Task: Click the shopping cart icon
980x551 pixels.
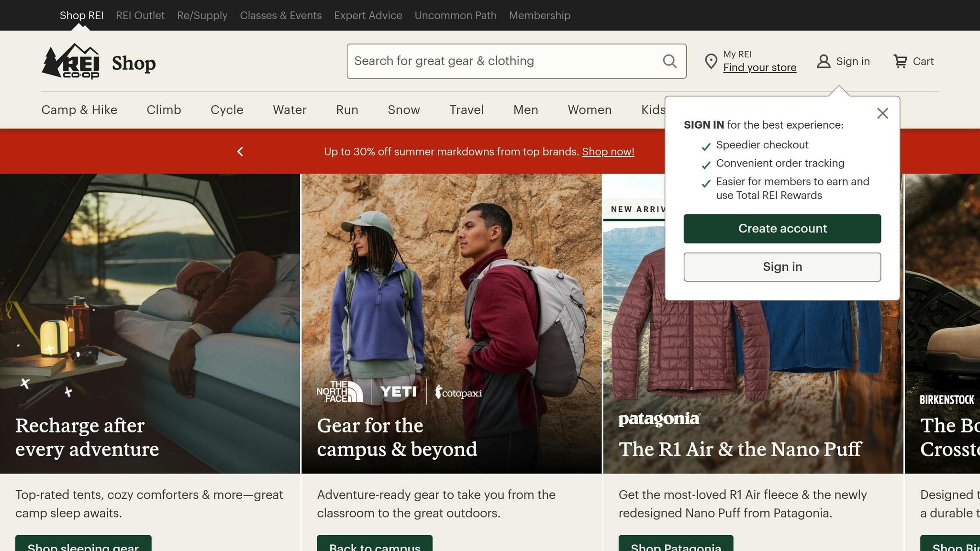Action: [x=900, y=61]
